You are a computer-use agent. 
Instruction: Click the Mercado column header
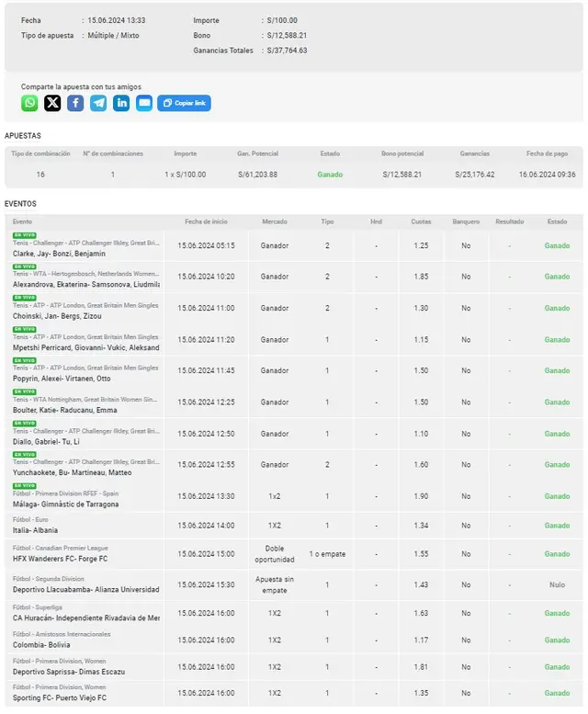[274, 221]
